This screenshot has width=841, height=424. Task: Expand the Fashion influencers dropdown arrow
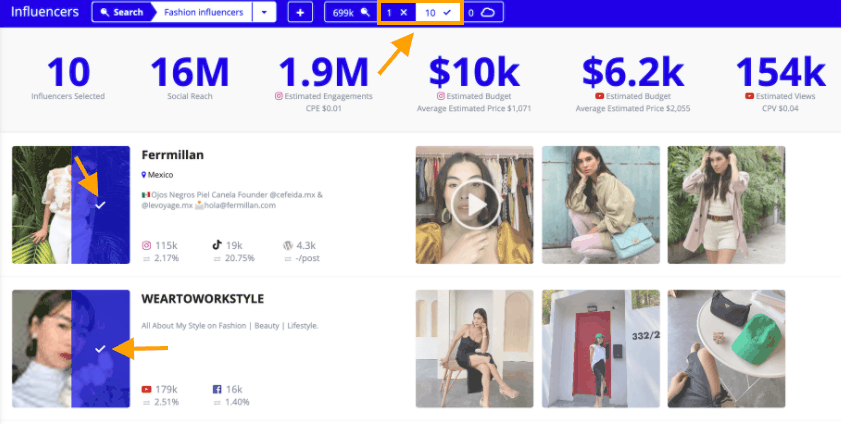(x=264, y=12)
